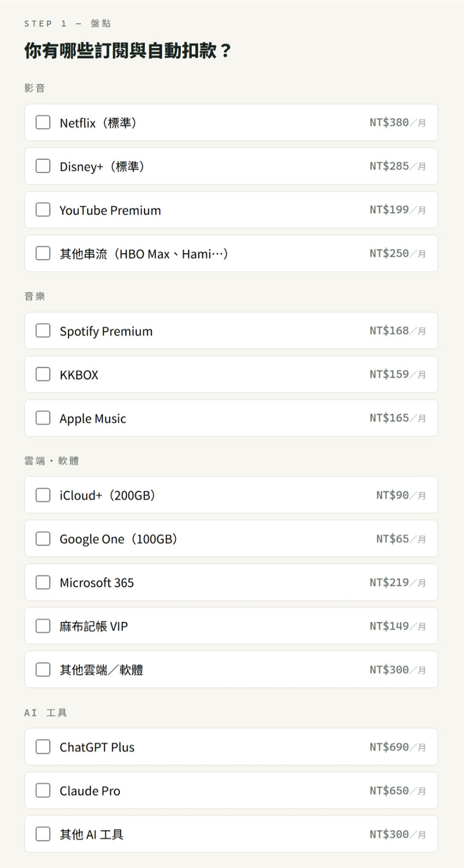
Task: Select the 其他串流 (HBO Max、Hami) checkbox
Action: pyautogui.click(x=43, y=253)
